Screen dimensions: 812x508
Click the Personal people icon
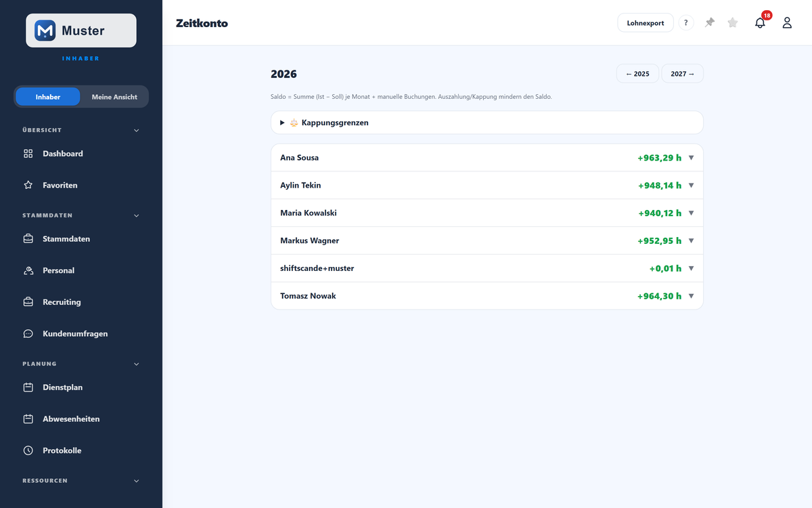pos(28,270)
